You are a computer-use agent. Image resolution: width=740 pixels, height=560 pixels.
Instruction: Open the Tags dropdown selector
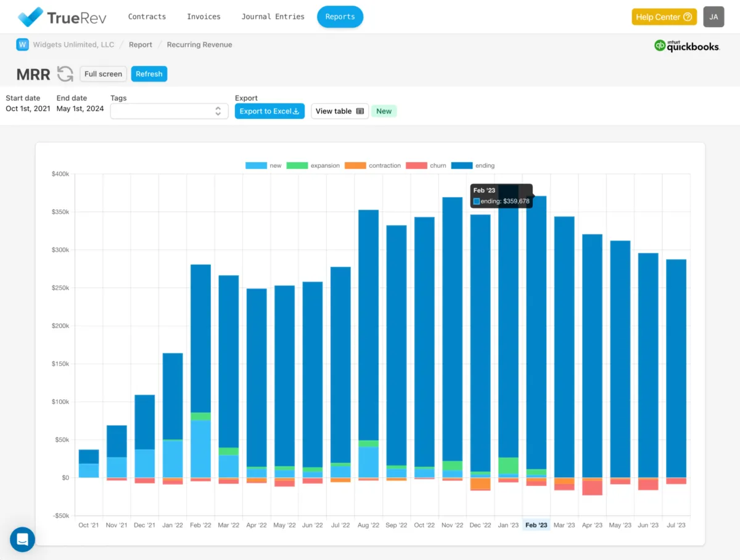pos(169,111)
